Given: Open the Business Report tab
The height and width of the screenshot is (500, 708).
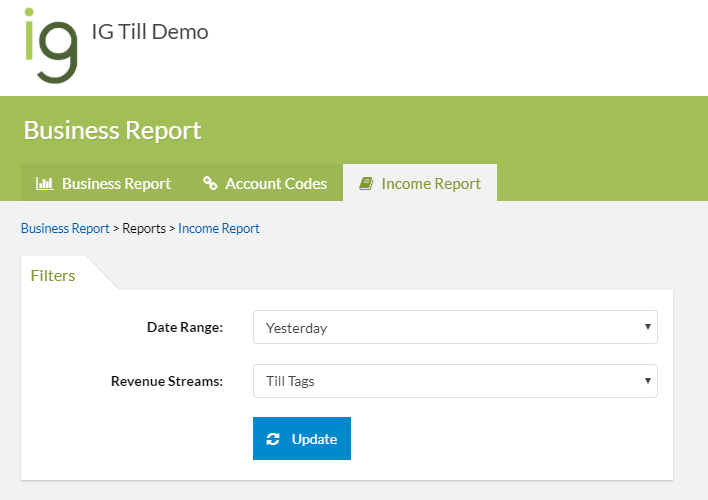Looking at the screenshot, I should point(105,184).
